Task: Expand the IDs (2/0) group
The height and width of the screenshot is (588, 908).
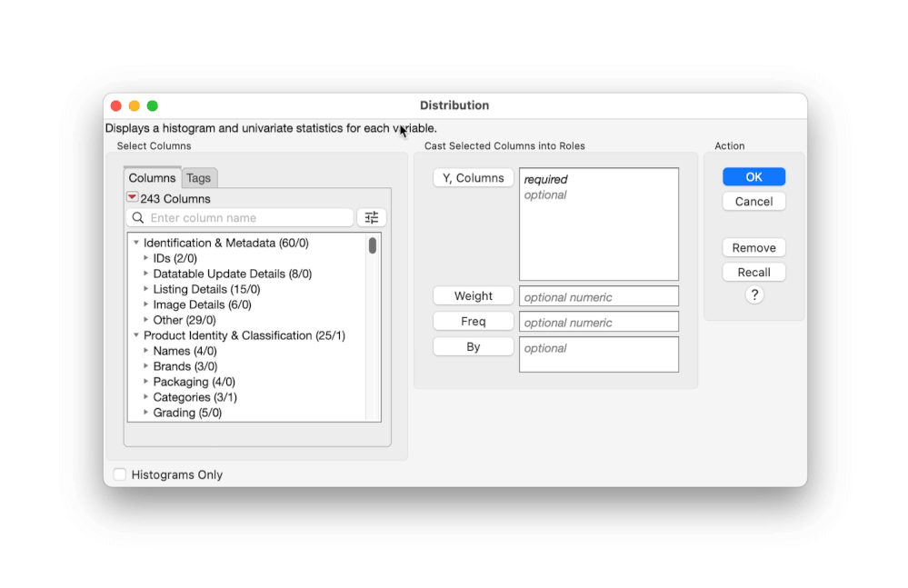Action: (146, 258)
